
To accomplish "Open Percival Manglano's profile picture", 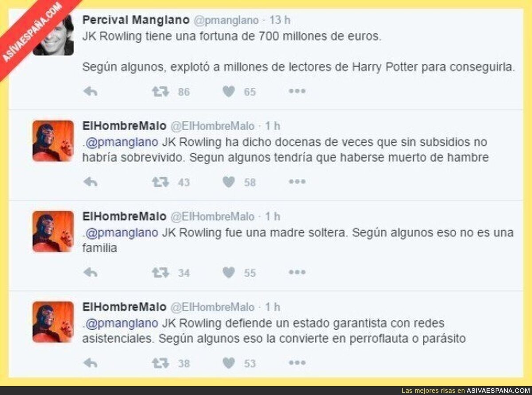I will coord(54,35).
